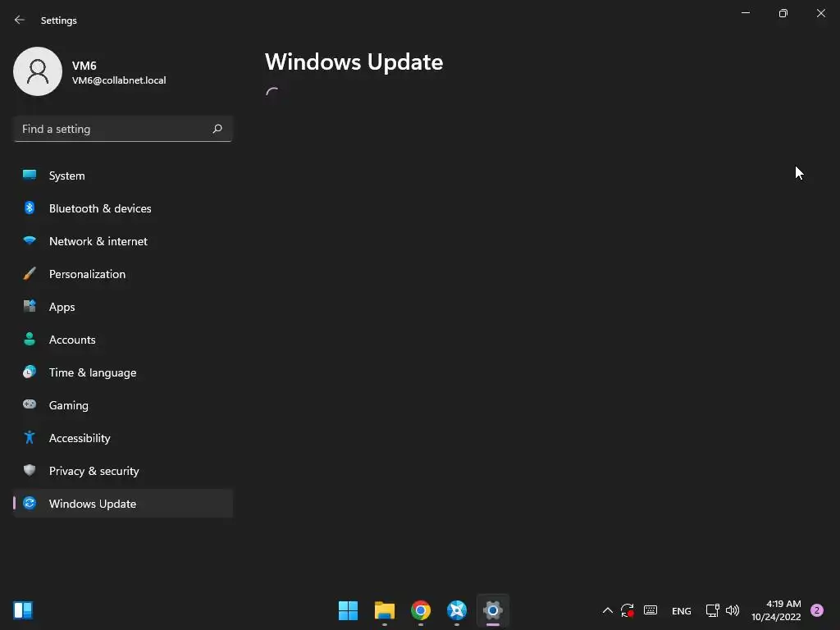Image resolution: width=840 pixels, height=630 pixels.
Task: Open Accounts settings label
Action: pyautogui.click(x=72, y=340)
